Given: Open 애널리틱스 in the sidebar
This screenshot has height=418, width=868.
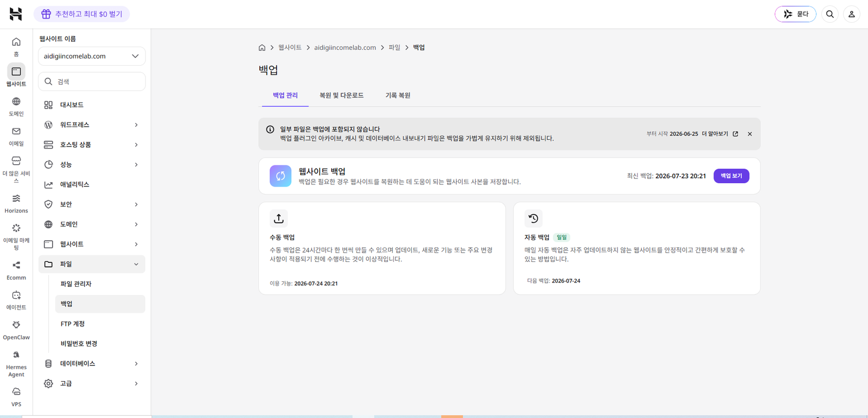Looking at the screenshot, I should pyautogui.click(x=92, y=185).
